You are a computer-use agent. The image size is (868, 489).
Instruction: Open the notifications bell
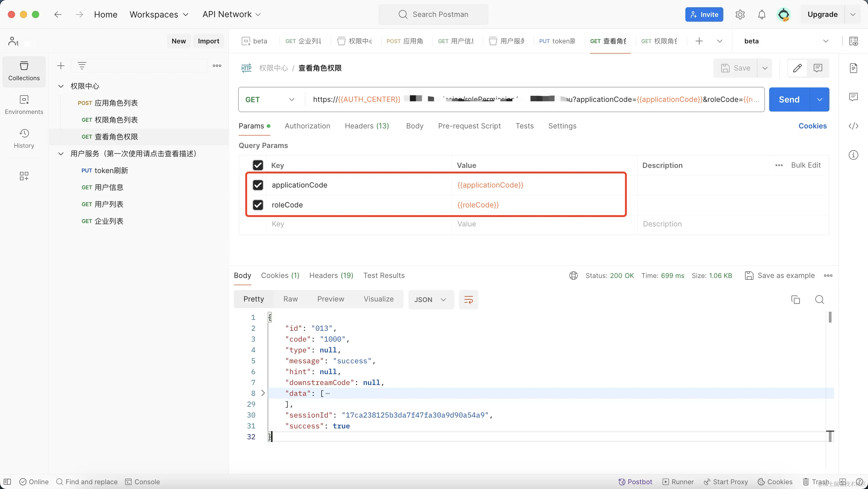(762, 14)
